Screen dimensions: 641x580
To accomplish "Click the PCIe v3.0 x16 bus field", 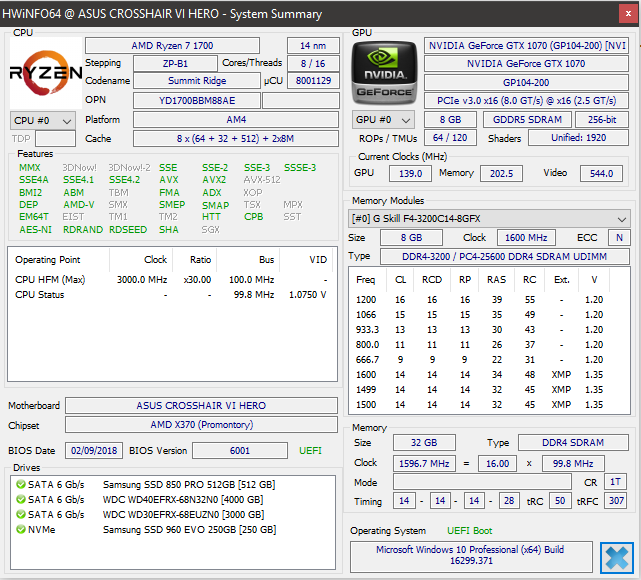I will pyautogui.click(x=526, y=101).
